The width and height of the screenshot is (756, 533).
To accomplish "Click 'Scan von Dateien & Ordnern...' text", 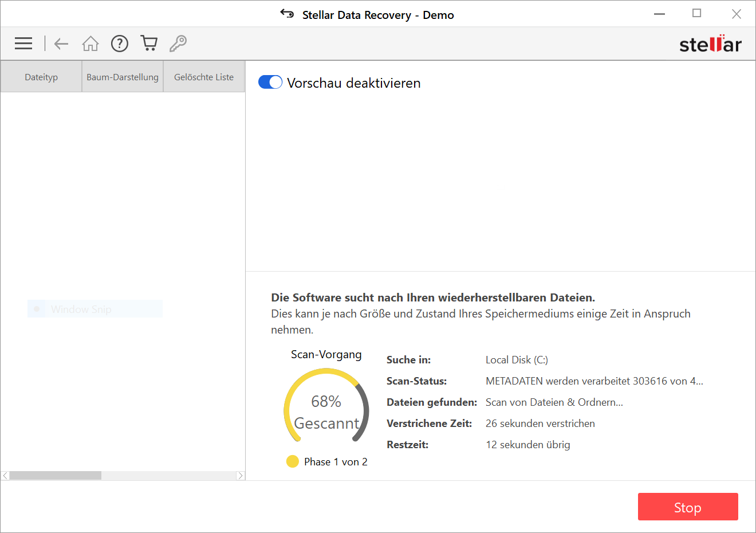I will click(554, 402).
